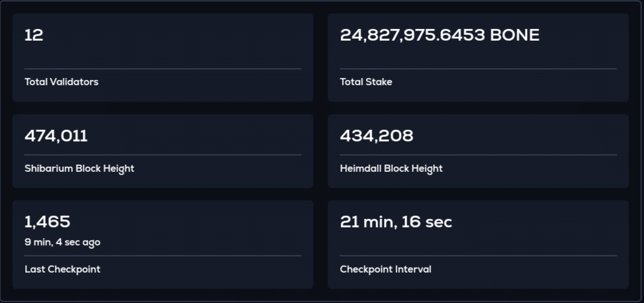
Task: Click the Heimdall block height 434,208
Action: pos(376,136)
